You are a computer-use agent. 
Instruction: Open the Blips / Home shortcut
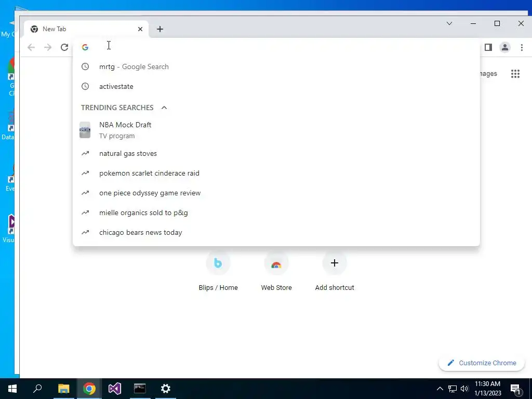(218, 271)
